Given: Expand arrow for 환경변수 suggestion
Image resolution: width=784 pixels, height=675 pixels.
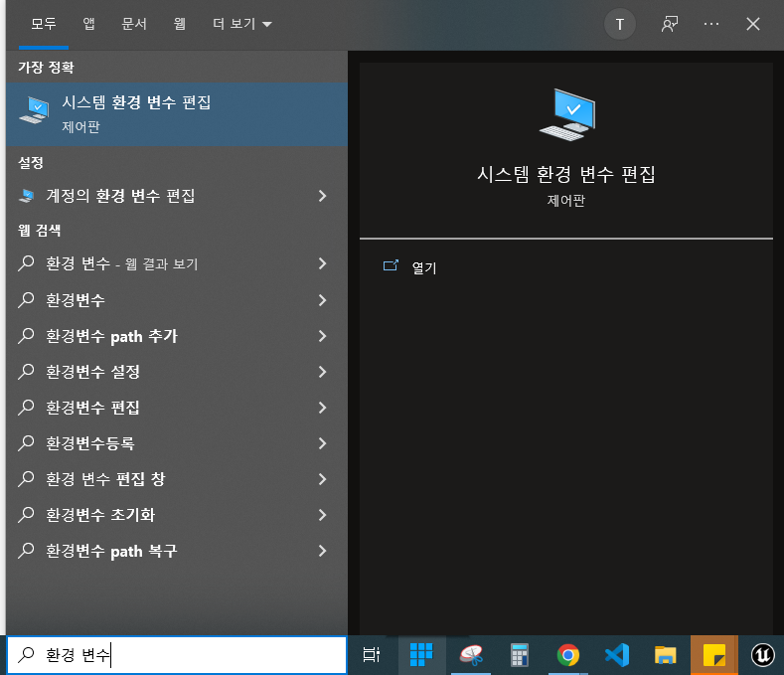Looking at the screenshot, I should 323,300.
